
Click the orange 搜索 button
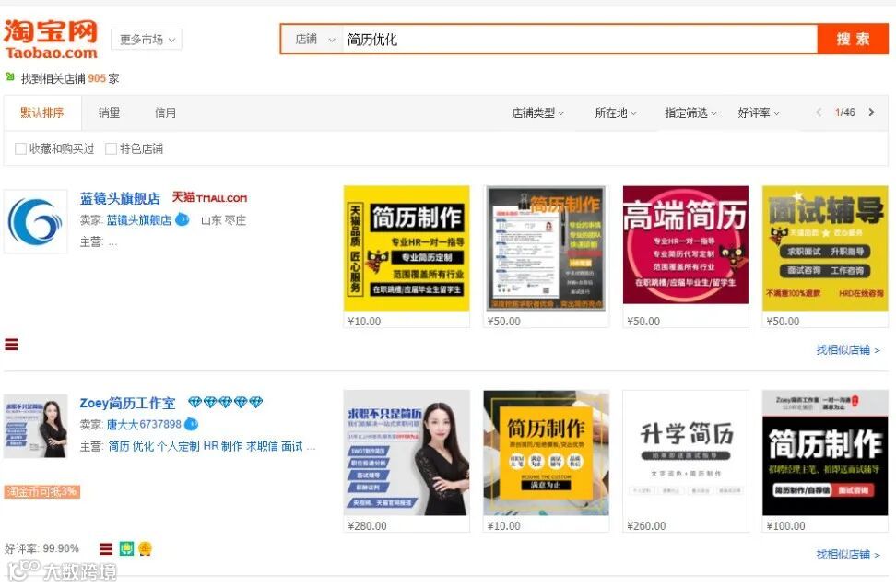click(x=853, y=39)
